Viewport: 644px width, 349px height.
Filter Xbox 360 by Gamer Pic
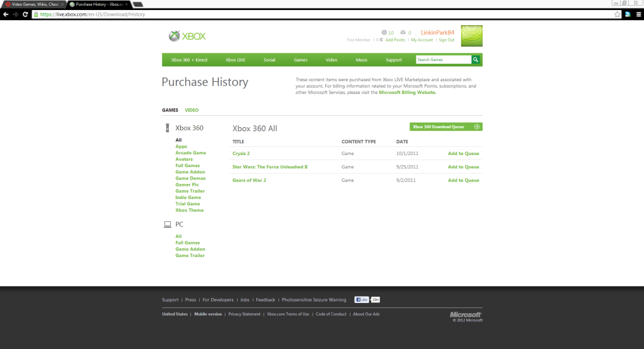[187, 185]
